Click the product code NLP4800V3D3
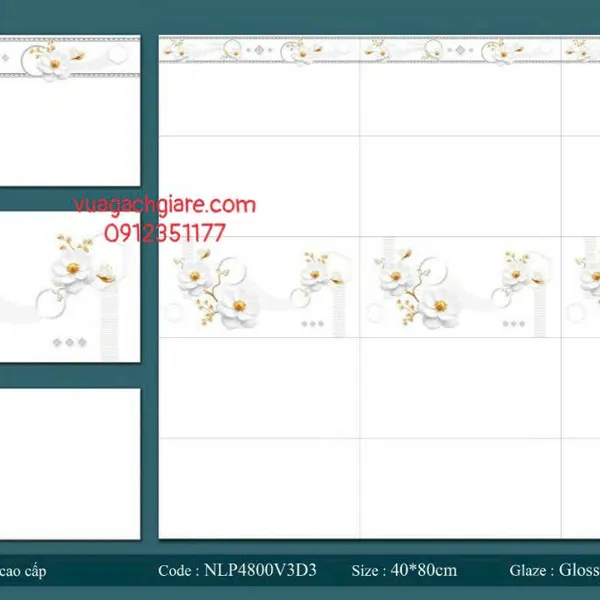600x600 pixels. click(x=237, y=571)
